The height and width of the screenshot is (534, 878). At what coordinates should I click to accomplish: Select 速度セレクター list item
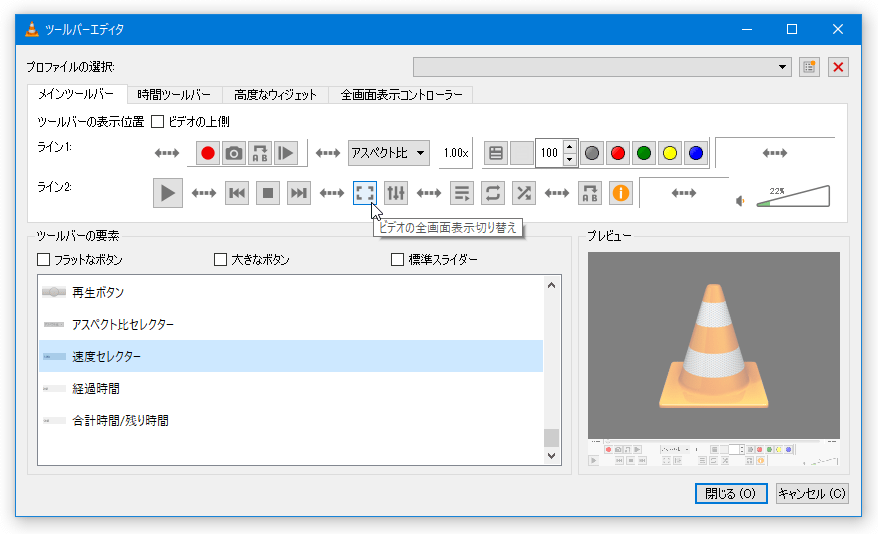(291, 356)
